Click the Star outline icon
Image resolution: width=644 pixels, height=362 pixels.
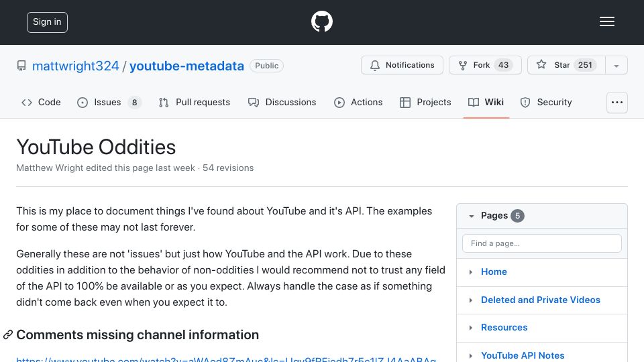[541, 64]
